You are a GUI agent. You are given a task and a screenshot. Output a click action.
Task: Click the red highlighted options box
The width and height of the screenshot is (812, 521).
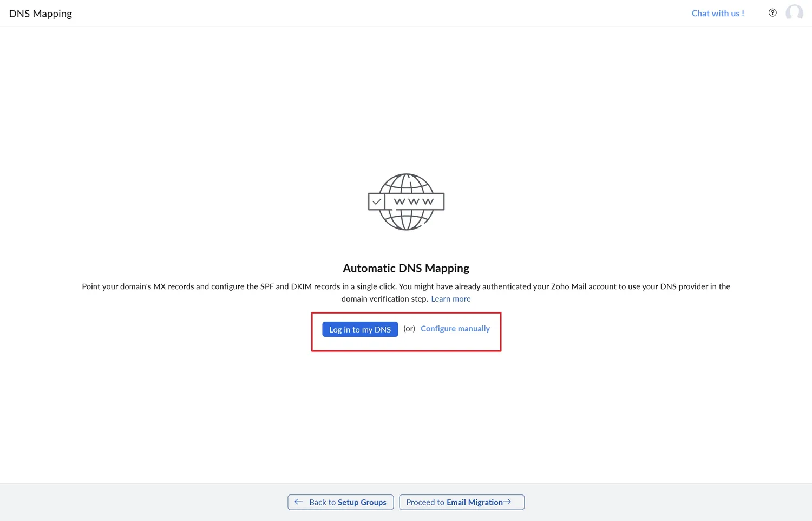click(x=406, y=332)
